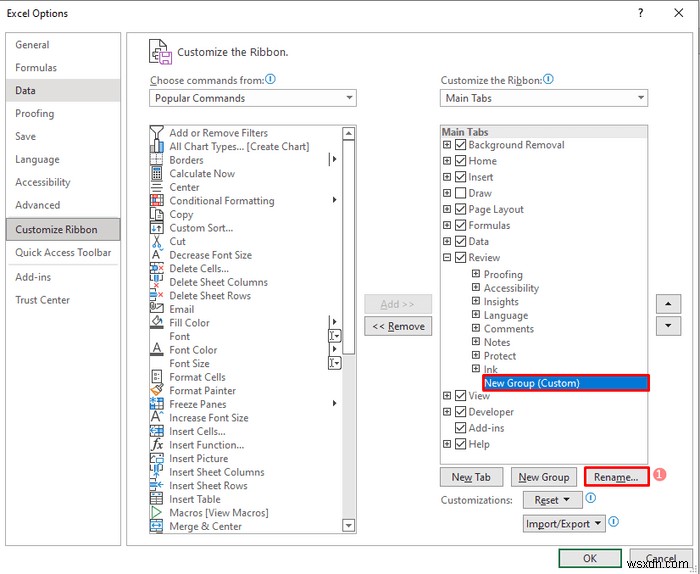Open the Trust Center category
700x574 pixels.
63,299
